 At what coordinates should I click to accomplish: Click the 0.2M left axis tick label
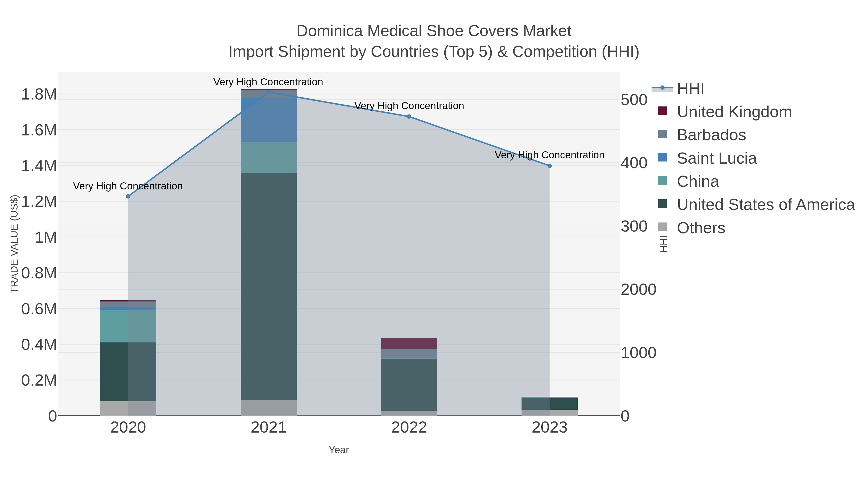pos(39,381)
